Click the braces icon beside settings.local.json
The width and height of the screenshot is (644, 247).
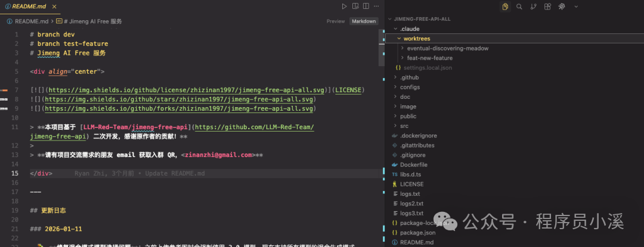pyautogui.click(x=398, y=68)
